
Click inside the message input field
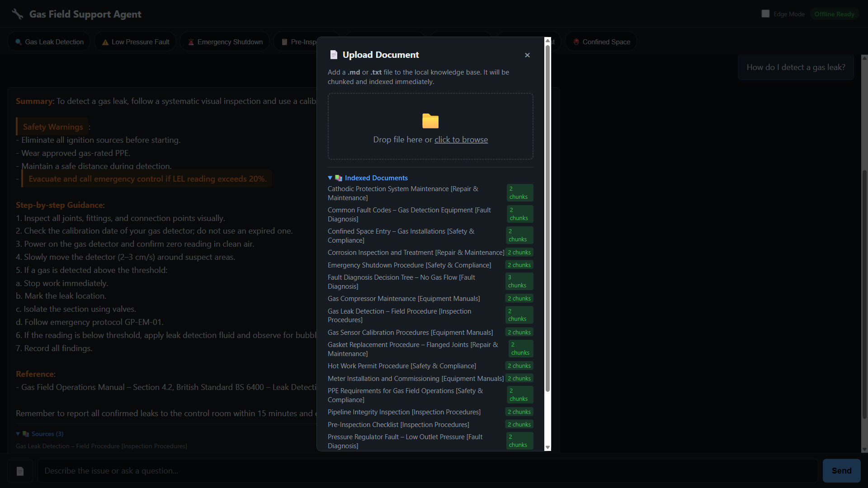click(271, 471)
